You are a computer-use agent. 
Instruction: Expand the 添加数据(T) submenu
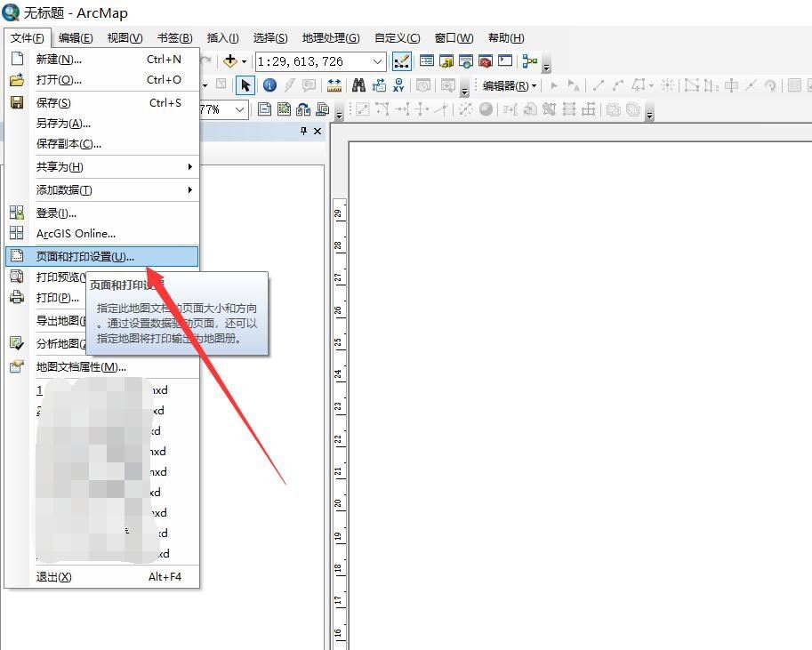(x=102, y=189)
